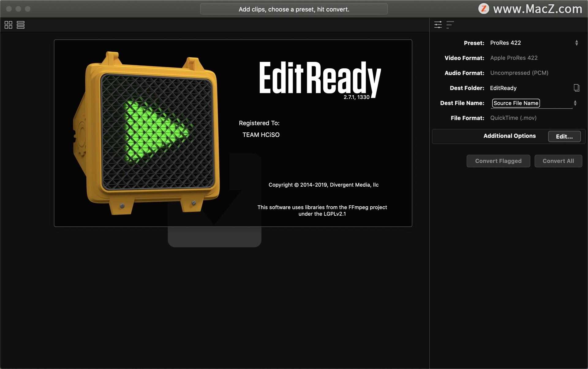Click the title bar hint text
Image resolution: width=588 pixels, height=369 pixels.
point(294,9)
